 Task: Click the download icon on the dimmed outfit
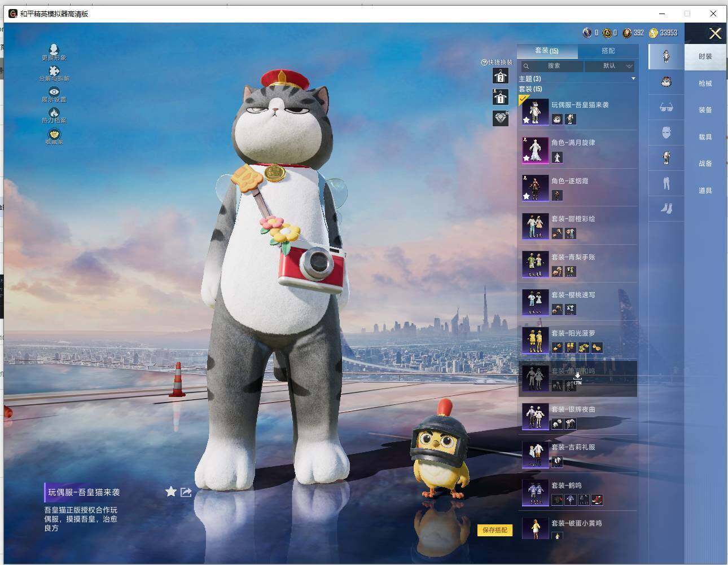point(577,376)
